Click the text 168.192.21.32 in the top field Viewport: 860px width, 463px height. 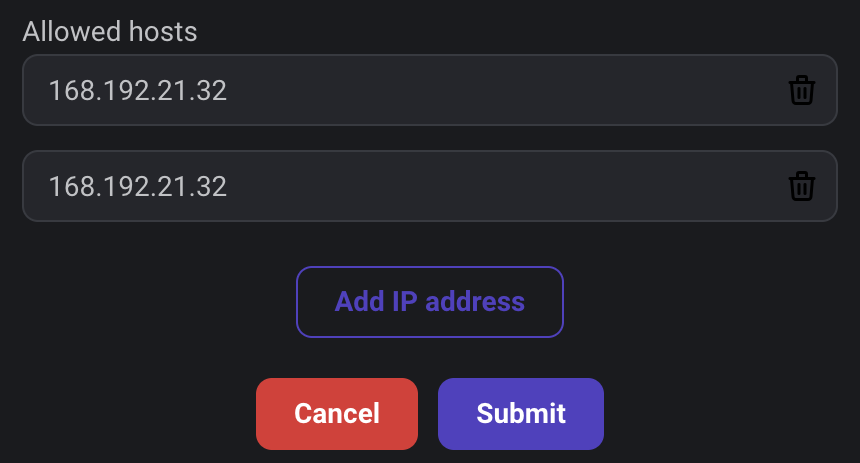[138, 91]
